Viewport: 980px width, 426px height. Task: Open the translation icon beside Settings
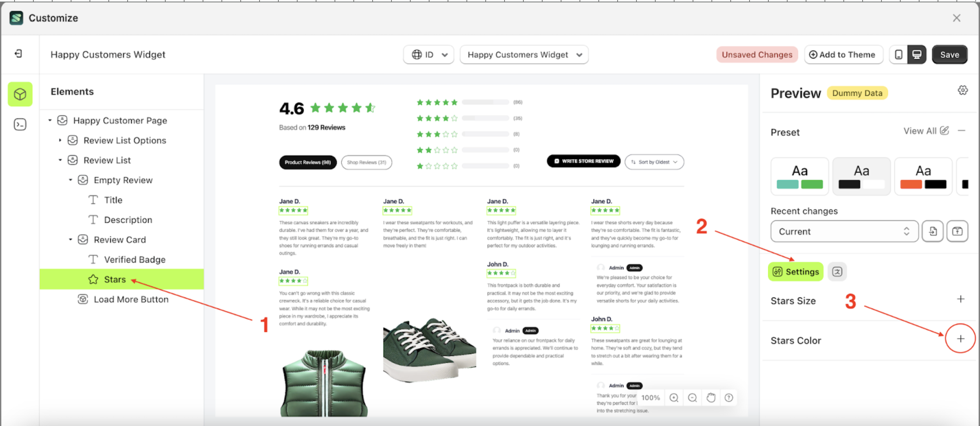point(837,271)
